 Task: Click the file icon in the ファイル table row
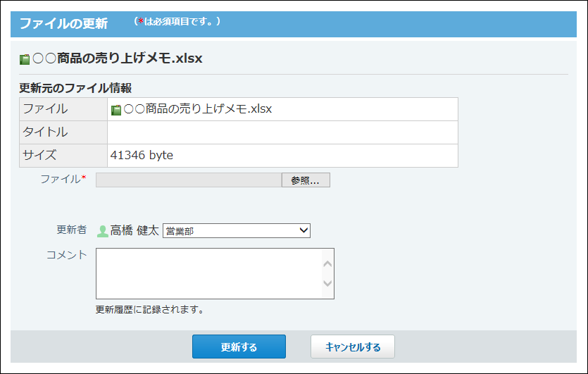(116, 110)
